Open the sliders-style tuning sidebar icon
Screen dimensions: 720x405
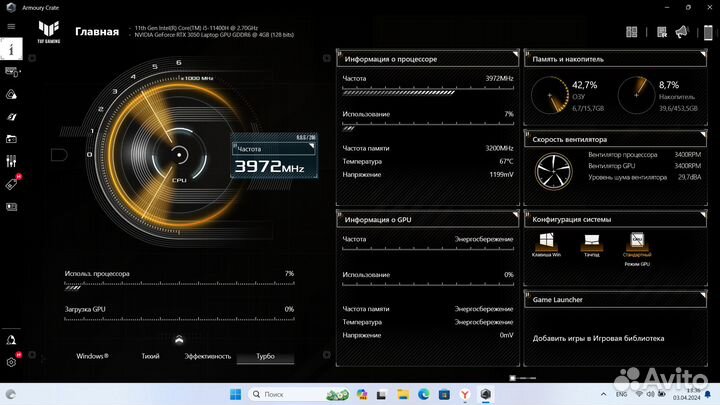pyautogui.click(x=11, y=161)
